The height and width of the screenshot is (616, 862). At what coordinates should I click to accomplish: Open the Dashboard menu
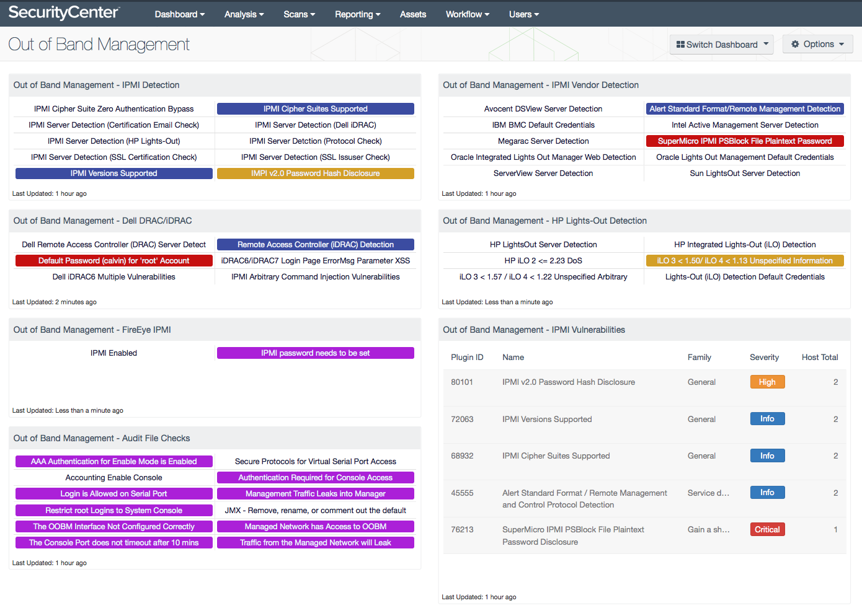click(x=180, y=14)
